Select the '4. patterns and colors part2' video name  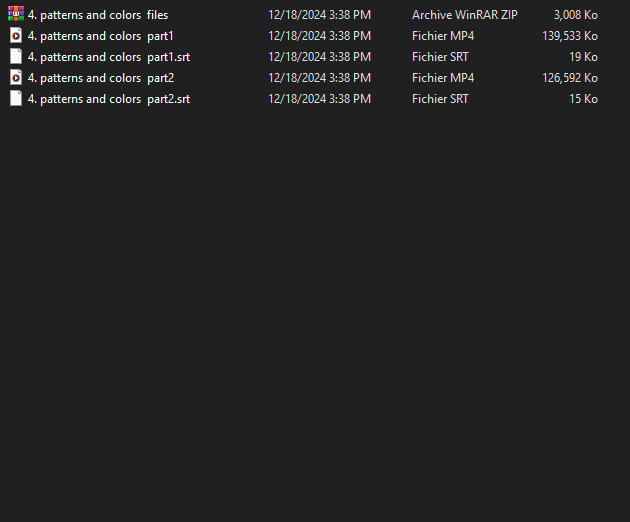[x=100, y=78]
